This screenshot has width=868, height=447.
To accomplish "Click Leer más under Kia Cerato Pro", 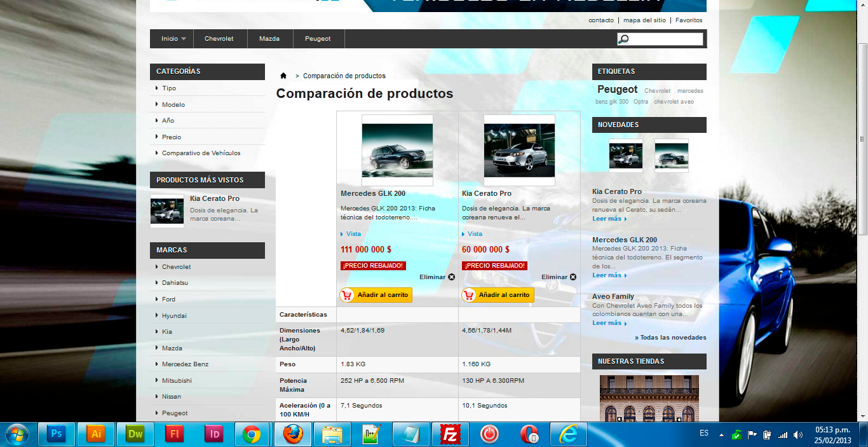I will (609, 218).
